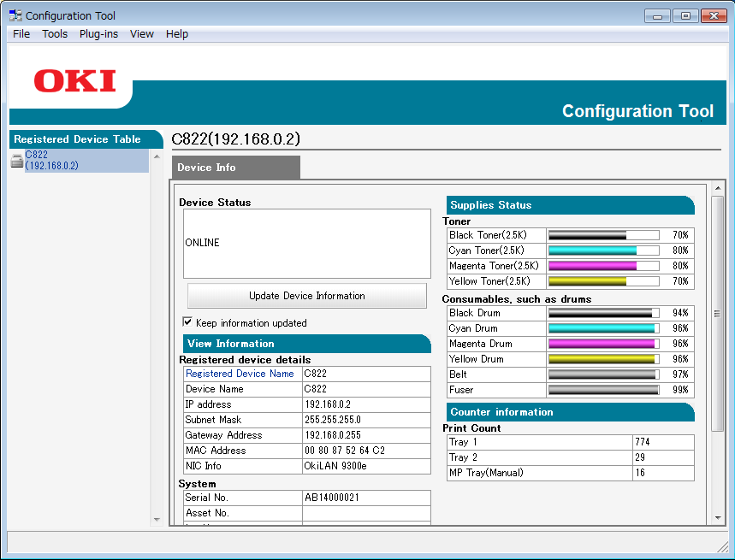This screenshot has width=735, height=560.
Task: Click the Black Drum 94% value
Action: pyautogui.click(x=680, y=313)
